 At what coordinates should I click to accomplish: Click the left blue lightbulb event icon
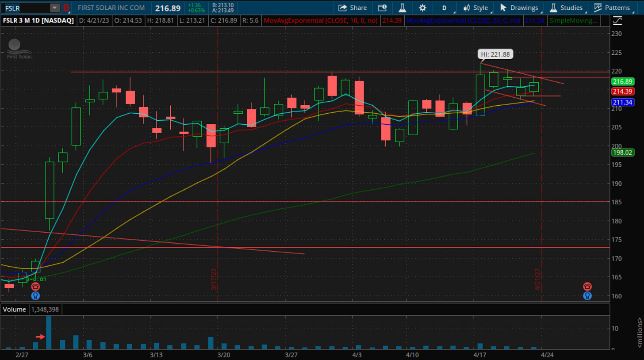(x=35, y=295)
